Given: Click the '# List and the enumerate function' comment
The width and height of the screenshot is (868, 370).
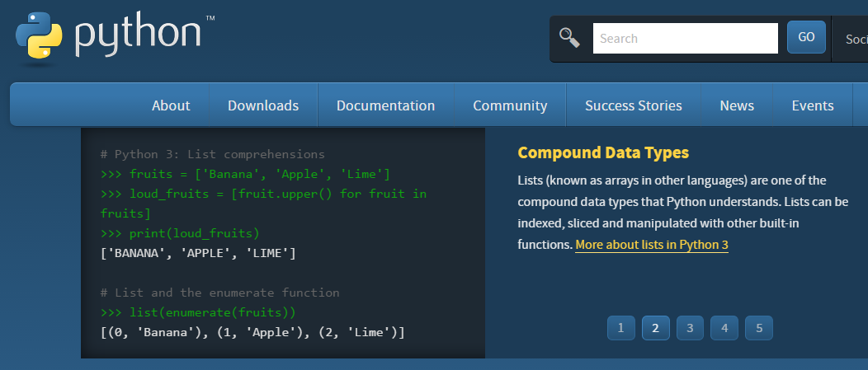Looking at the screenshot, I should tap(219, 293).
